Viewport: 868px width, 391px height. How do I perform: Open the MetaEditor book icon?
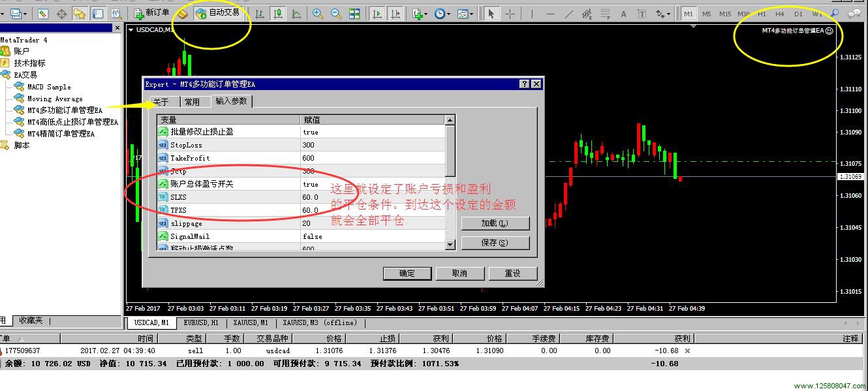[183, 13]
